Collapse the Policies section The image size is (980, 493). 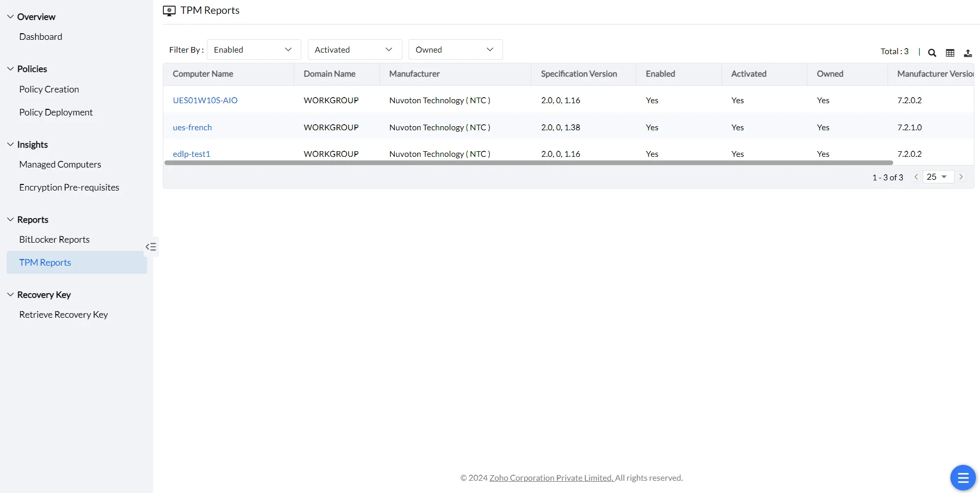[10, 68]
